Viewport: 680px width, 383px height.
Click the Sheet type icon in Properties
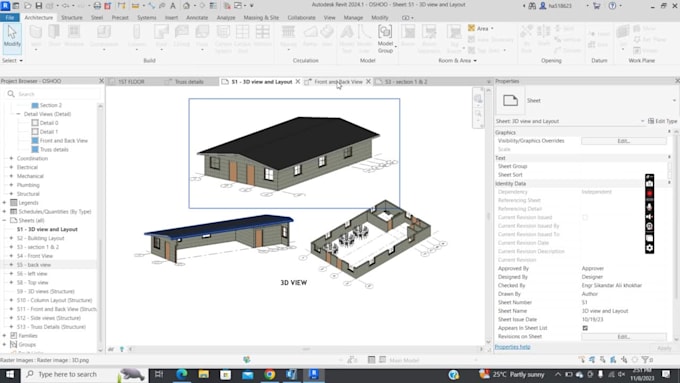coord(510,101)
